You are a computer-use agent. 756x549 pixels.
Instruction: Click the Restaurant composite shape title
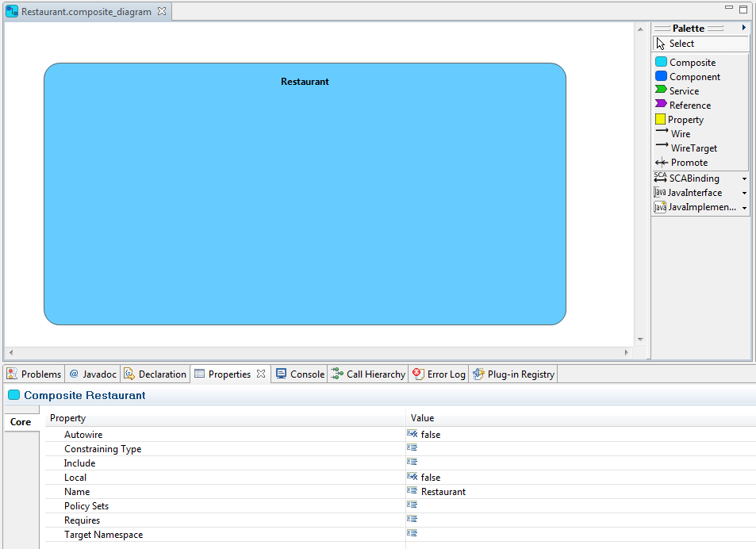[305, 82]
